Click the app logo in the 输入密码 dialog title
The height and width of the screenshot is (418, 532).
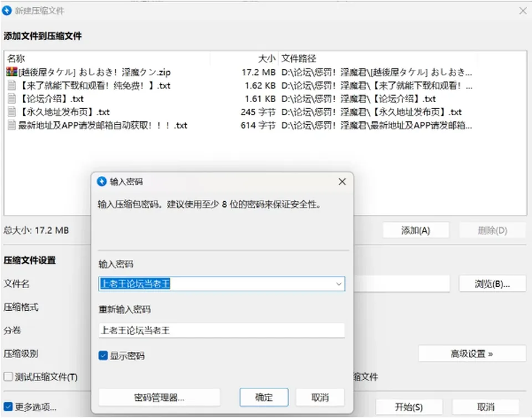[x=102, y=181]
